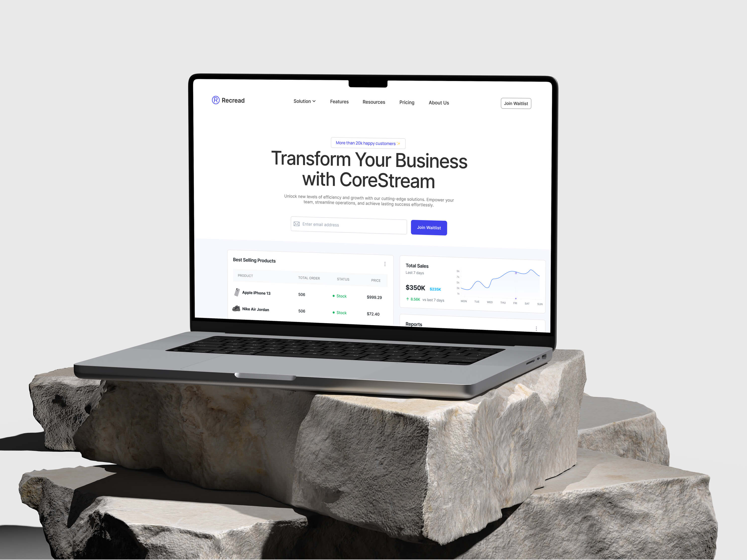Click the Resources navigation menu item
The width and height of the screenshot is (747, 560).
click(x=373, y=102)
